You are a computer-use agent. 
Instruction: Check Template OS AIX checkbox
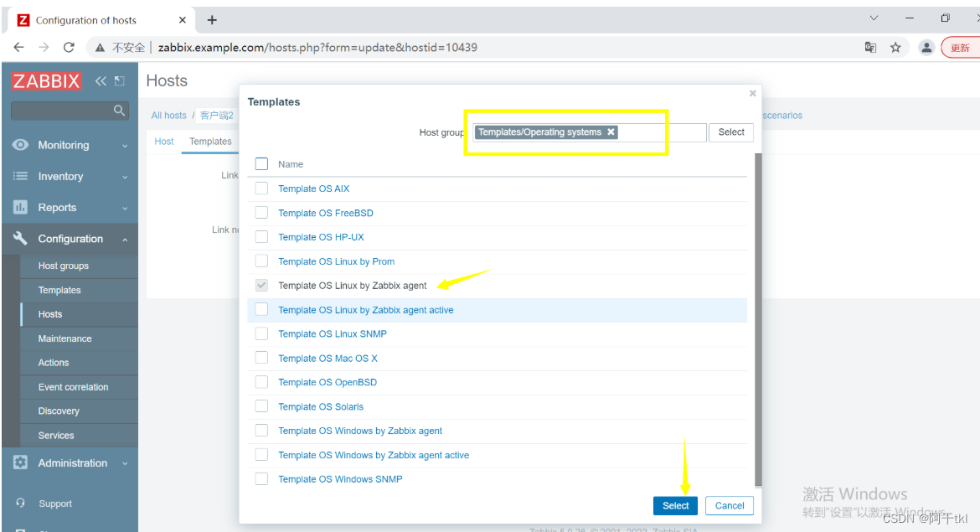[261, 189]
